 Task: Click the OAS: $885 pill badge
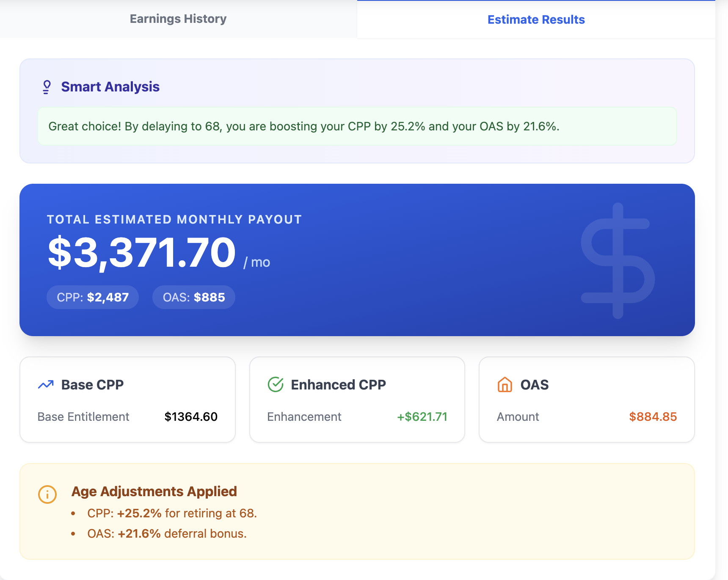(193, 297)
